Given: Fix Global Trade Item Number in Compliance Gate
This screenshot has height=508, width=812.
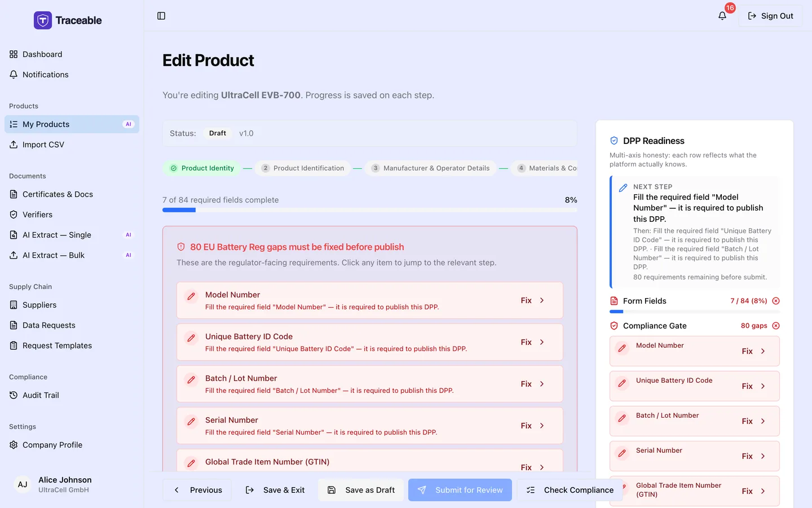Looking at the screenshot, I should tap(754, 491).
